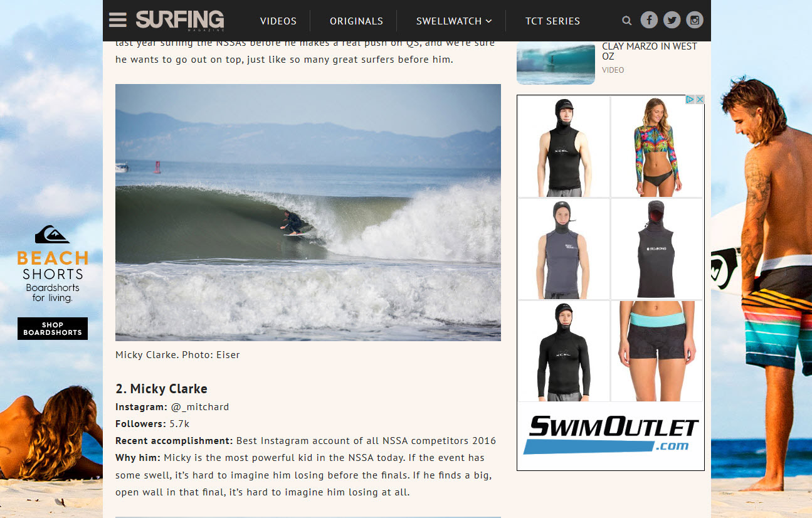Viewport: 812px width, 518px height.
Task: Click the AdChoices info icon
Action: click(690, 100)
